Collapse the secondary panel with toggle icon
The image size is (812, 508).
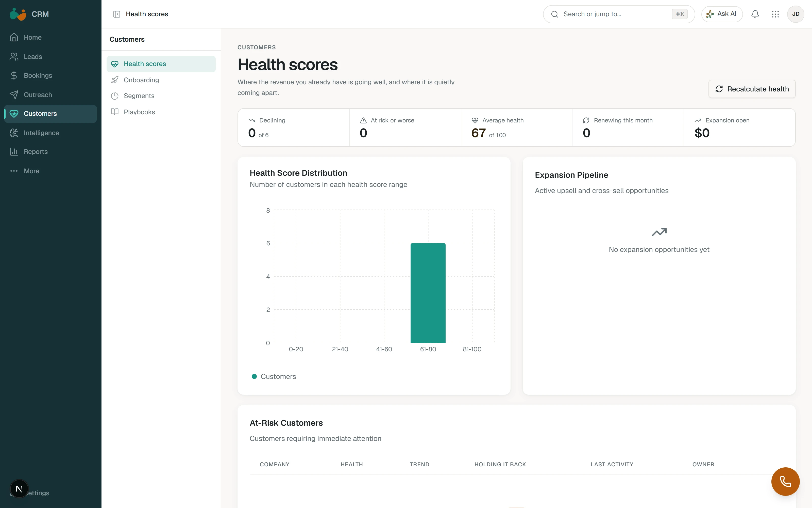coord(116,14)
